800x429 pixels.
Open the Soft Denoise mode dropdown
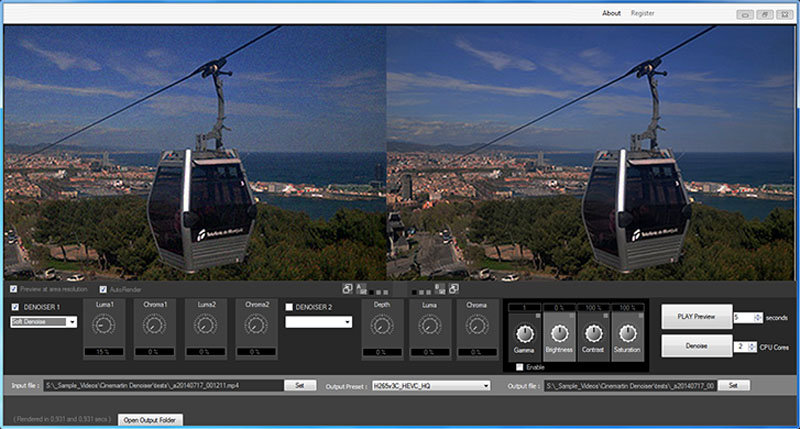pos(43,321)
